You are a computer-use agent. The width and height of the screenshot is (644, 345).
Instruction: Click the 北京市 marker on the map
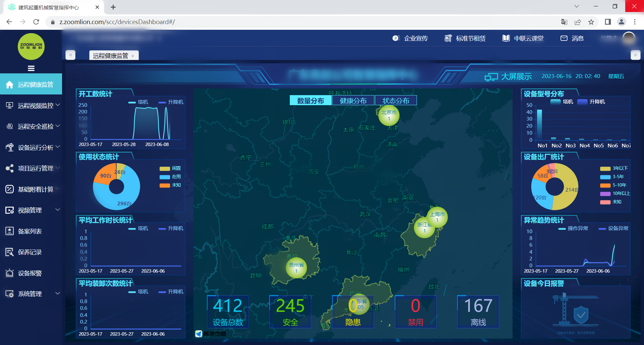389,115
